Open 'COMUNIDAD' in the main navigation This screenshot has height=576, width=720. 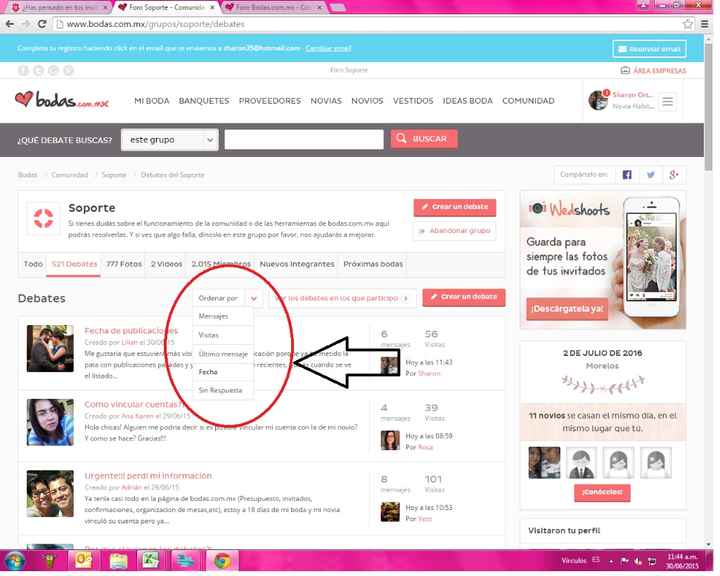coord(528,101)
